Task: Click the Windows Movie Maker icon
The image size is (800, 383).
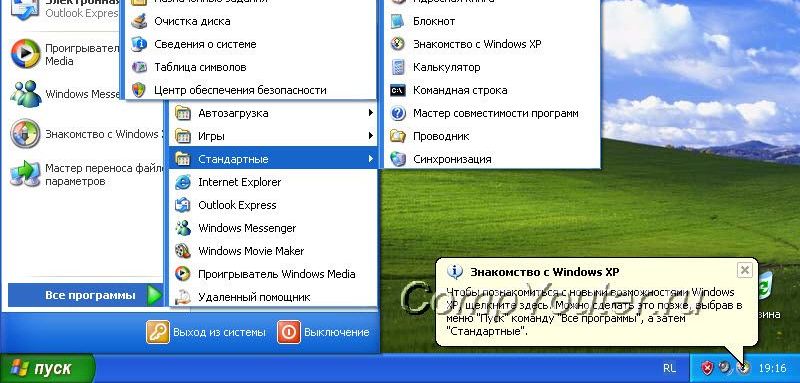Action: click(x=183, y=251)
